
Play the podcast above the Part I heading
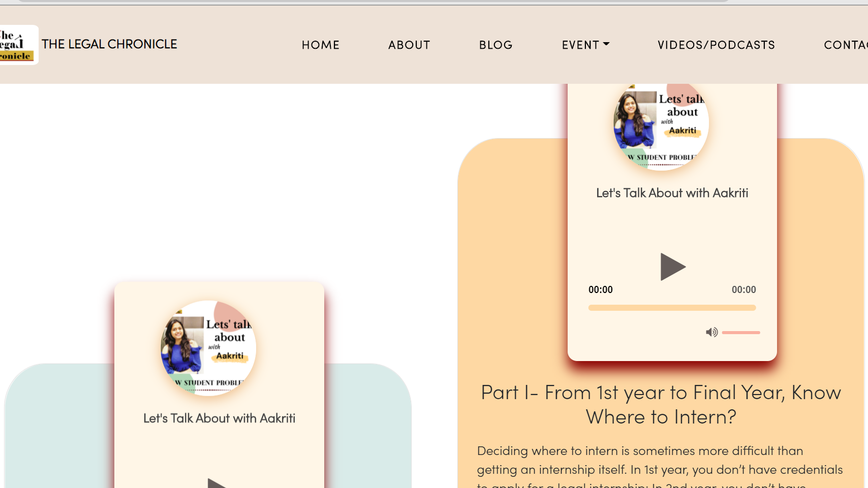(672, 267)
